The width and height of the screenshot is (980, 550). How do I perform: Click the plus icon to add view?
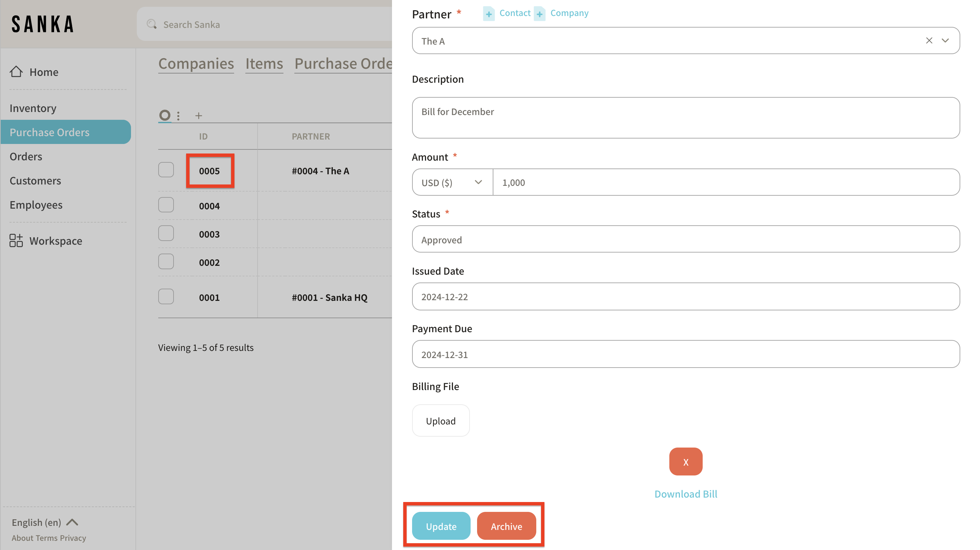pos(199,116)
